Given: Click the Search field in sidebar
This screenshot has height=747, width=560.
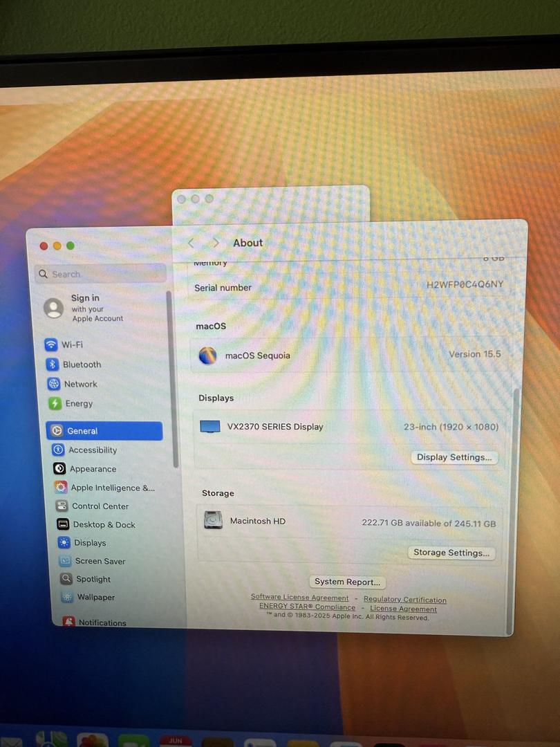Looking at the screenshot, I should tap(100, 274).
